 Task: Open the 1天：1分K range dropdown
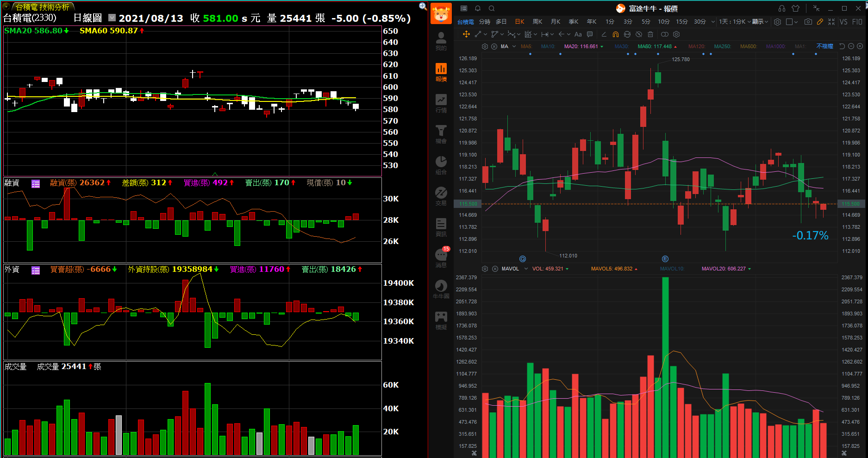coord(734,22)
